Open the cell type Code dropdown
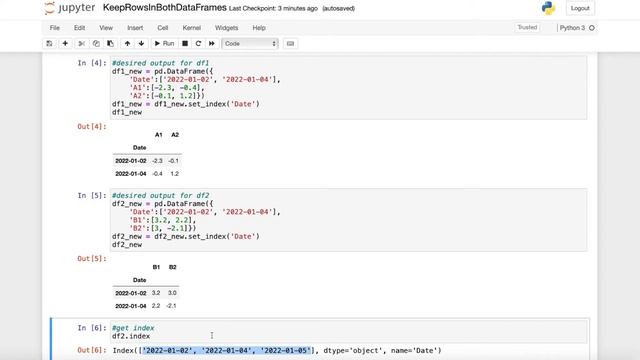Image resolution: width=640 pixels, height=360 pixels. coord(250,43)
